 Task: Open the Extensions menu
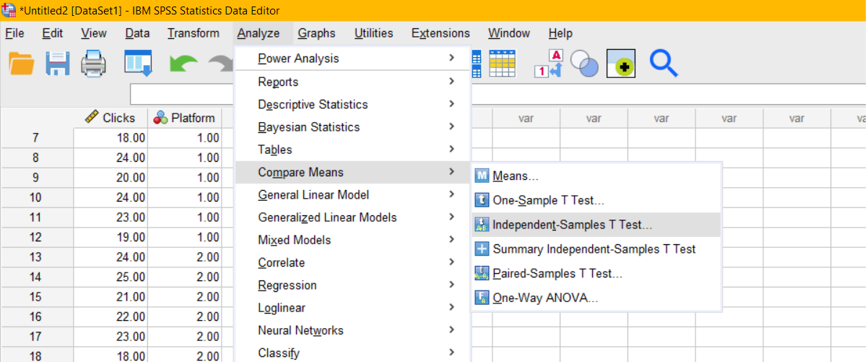(440, 33)
